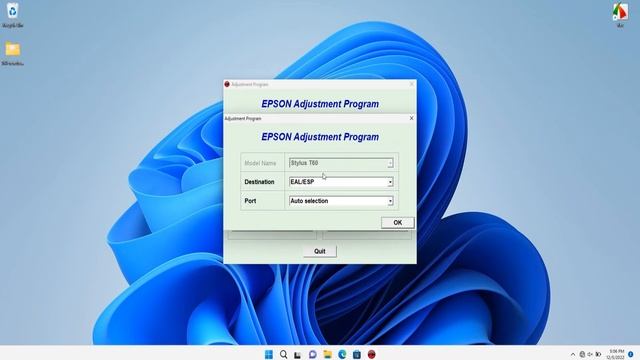Open battery icon in system tray

tap(598, 354)
